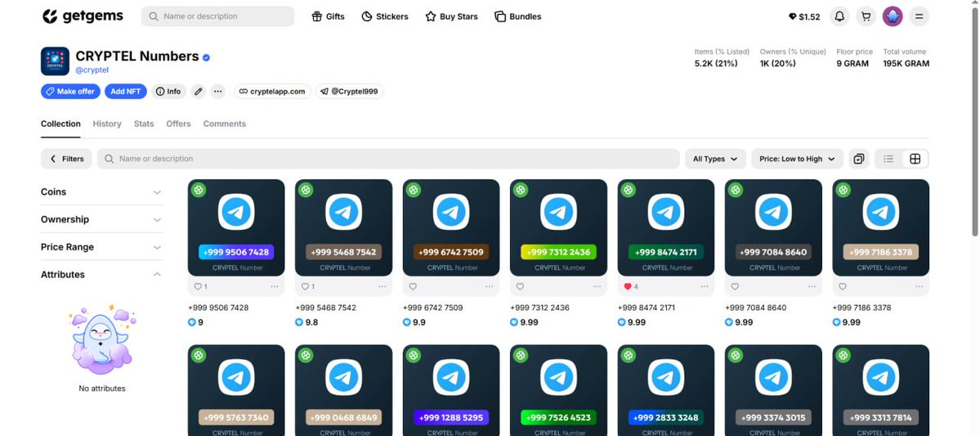Click green badge on +999 9506 7428 card
Image resolution: width=980 pixels, height=436 pixels.
(x=199, y=190)
